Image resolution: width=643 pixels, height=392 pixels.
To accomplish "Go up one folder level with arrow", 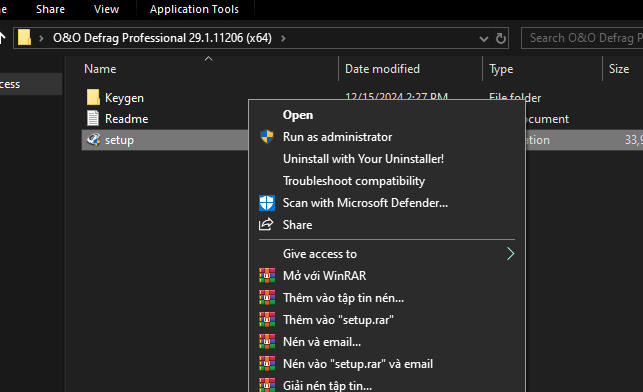I will click(2, 38).
